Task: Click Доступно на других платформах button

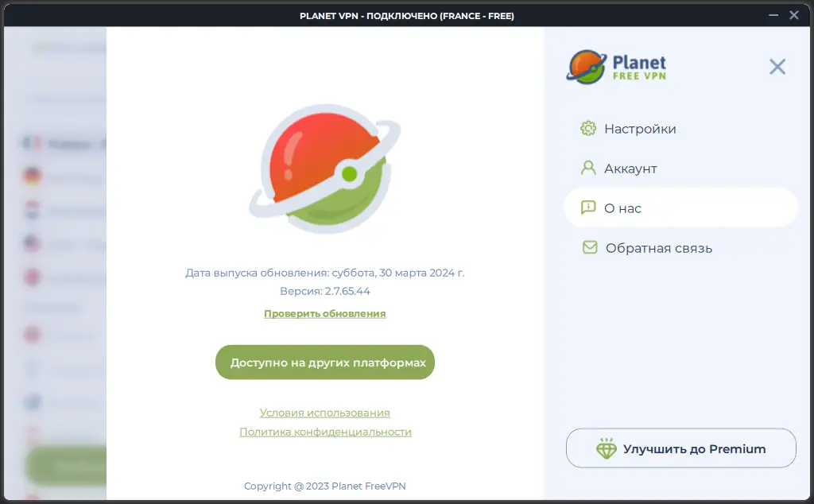Action: (x=325, y=362)
